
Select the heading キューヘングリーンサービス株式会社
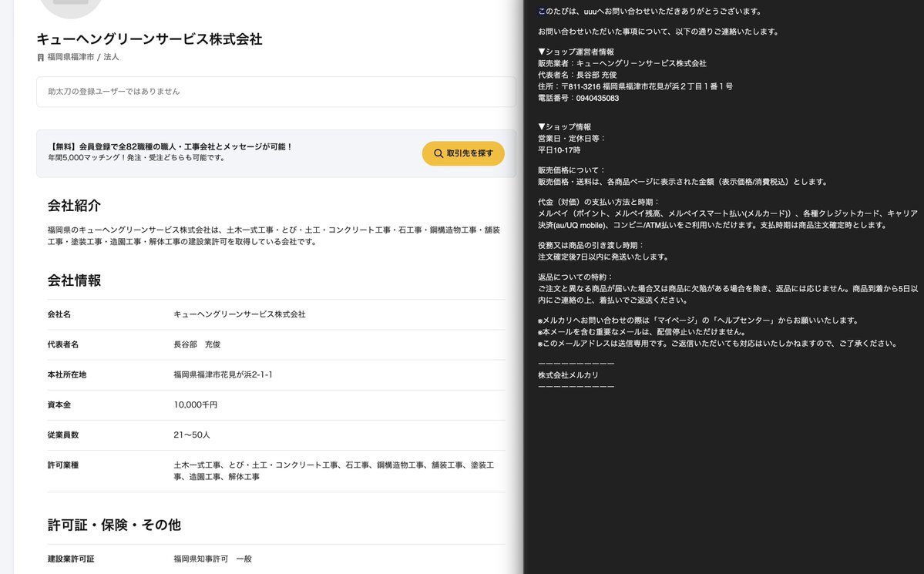[149, 39]
